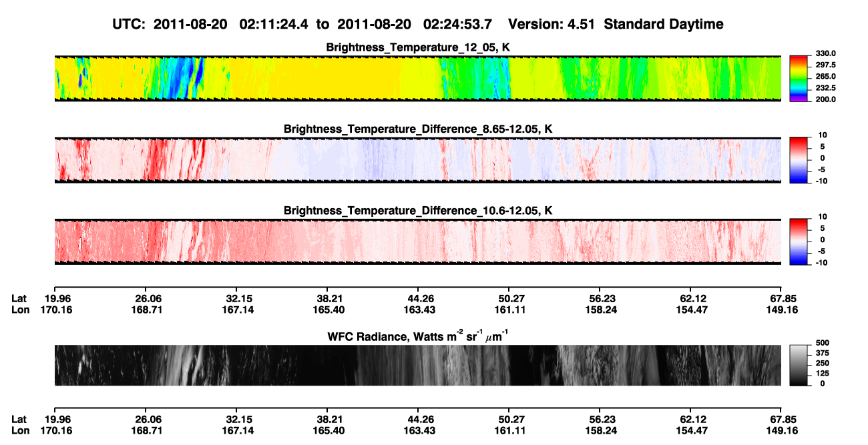This screenshot has height=445, width=868.
Task: Click the 10.6-12.05 difference image strip
Action: (417, 242)
